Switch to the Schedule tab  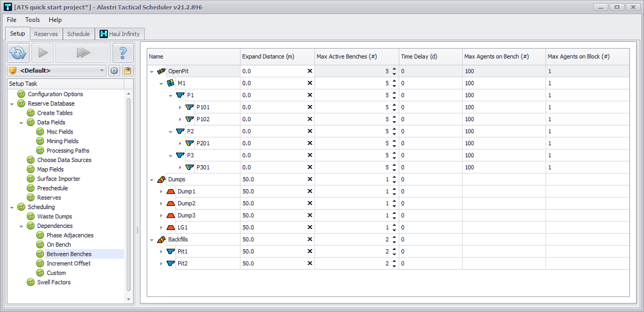point(78,34)
